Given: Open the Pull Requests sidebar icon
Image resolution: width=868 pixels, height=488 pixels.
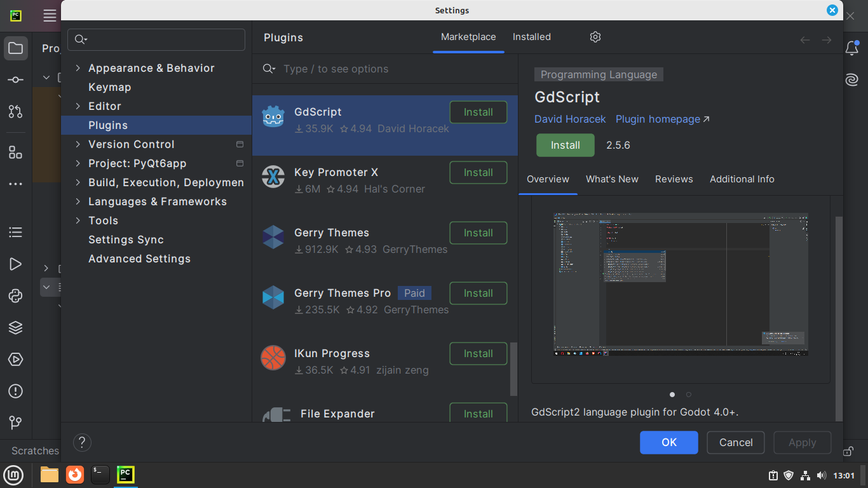Looking at the screenshot, I should click(16, 112).
